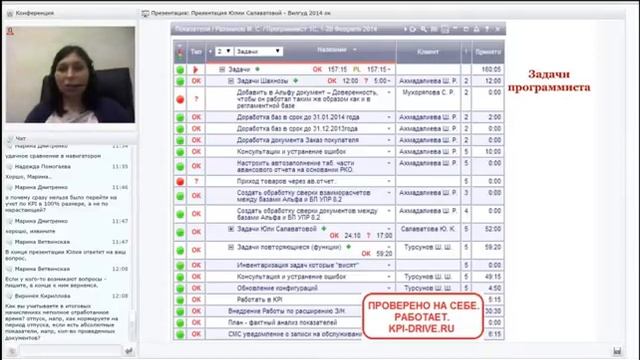
Task: Select task Инвентаризация задач которые "висят"
Action: pos(298,265)
